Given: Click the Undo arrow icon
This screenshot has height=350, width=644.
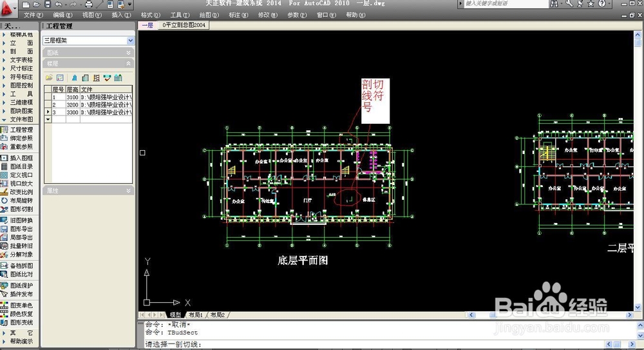Looking at the screenshot, I should click(59, 5).
